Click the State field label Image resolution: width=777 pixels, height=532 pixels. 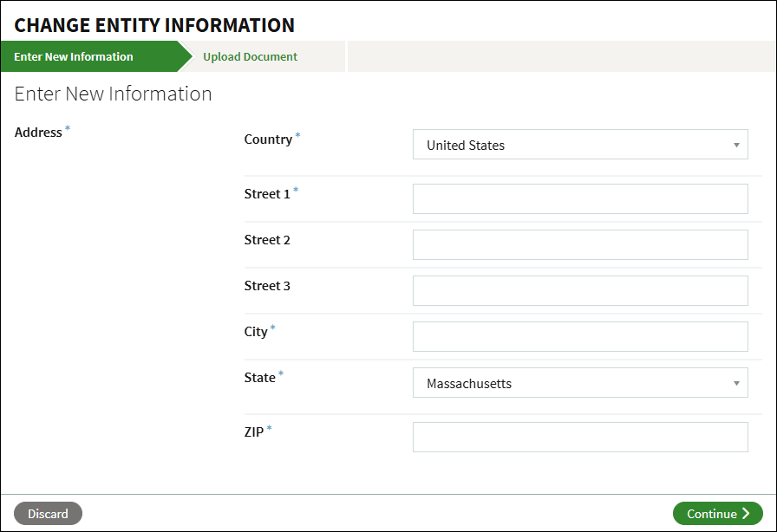tap(259, 378)
